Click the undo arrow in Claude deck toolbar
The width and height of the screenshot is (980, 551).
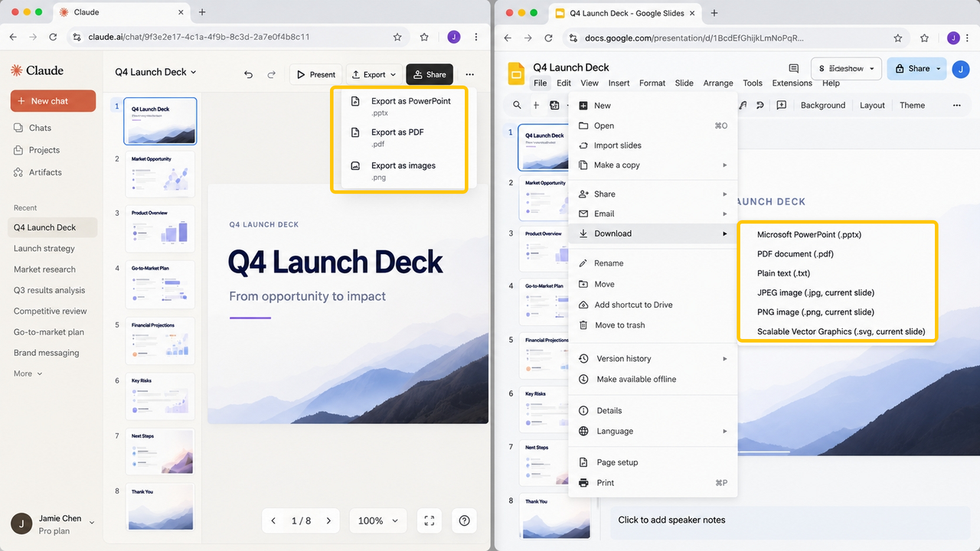248,74
